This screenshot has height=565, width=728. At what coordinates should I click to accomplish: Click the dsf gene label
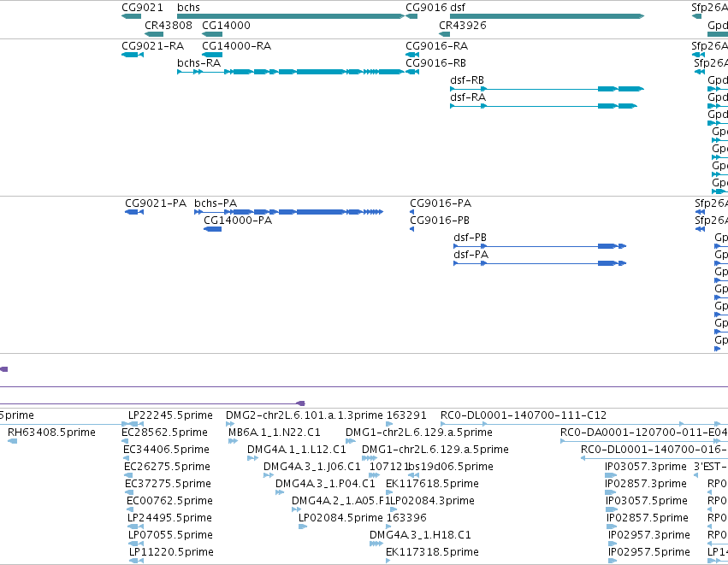pos(458,8)
